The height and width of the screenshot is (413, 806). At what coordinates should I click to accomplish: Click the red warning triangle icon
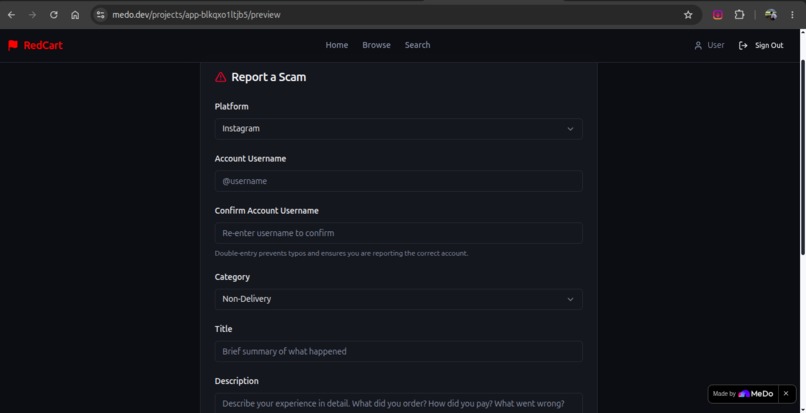pyautogui.click(x=221, y=77)
